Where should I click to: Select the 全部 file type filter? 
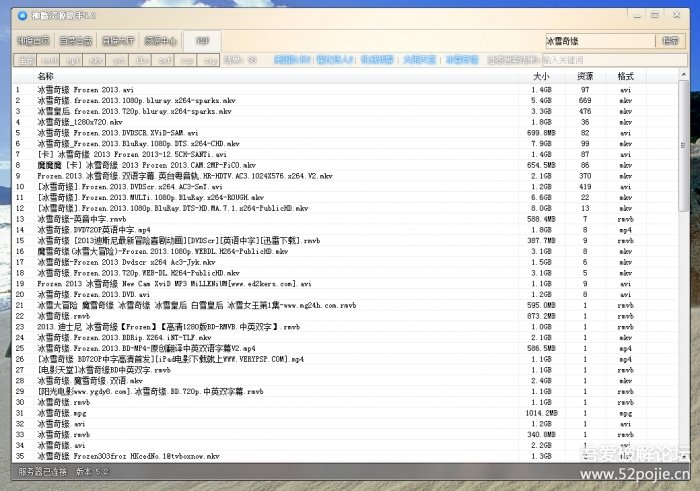click(x=26, y=60)
